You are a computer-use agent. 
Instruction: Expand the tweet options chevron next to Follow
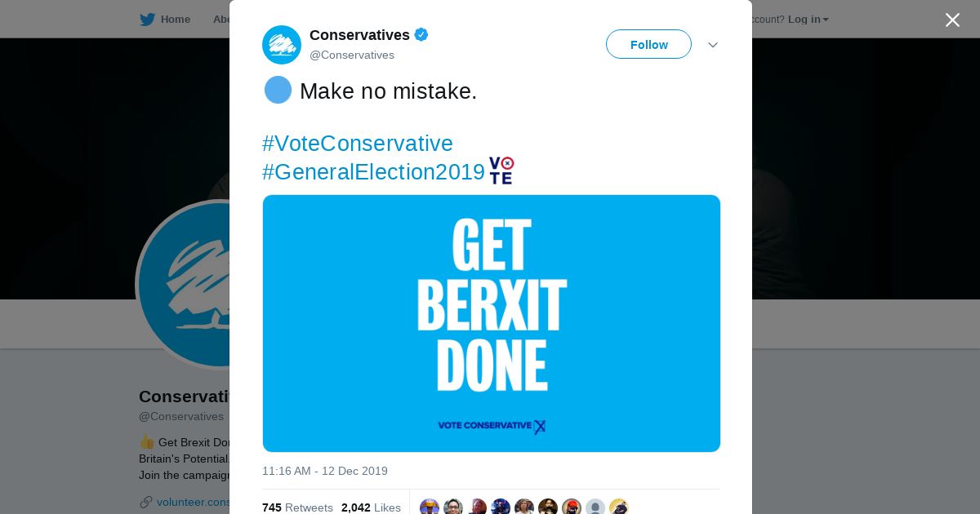click(712, 45)
